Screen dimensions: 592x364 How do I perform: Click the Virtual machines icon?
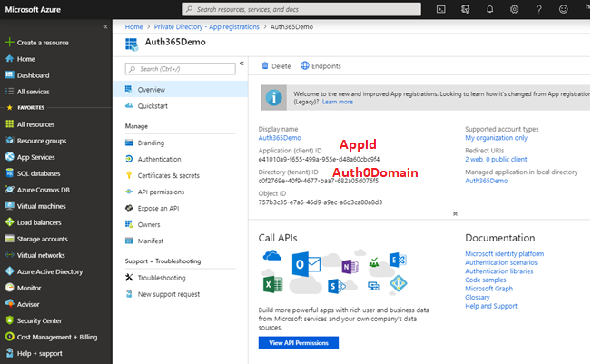click(9, 206)
